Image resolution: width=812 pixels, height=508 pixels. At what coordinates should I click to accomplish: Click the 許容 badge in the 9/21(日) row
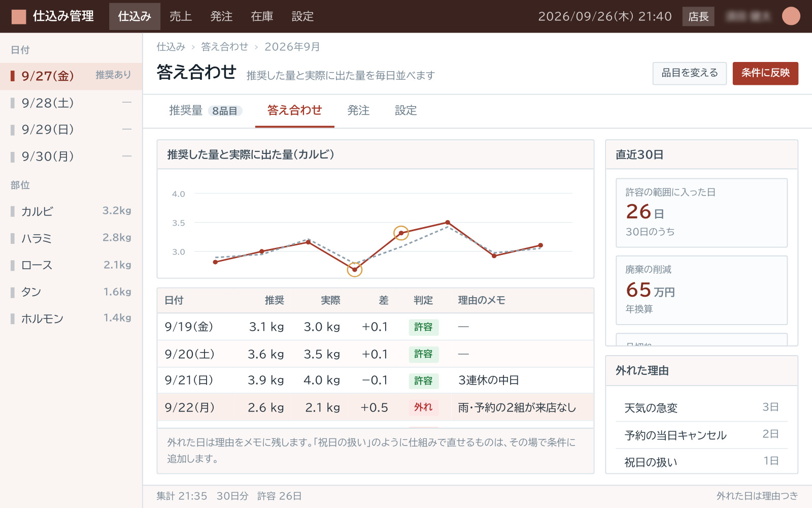coord(423,380)
